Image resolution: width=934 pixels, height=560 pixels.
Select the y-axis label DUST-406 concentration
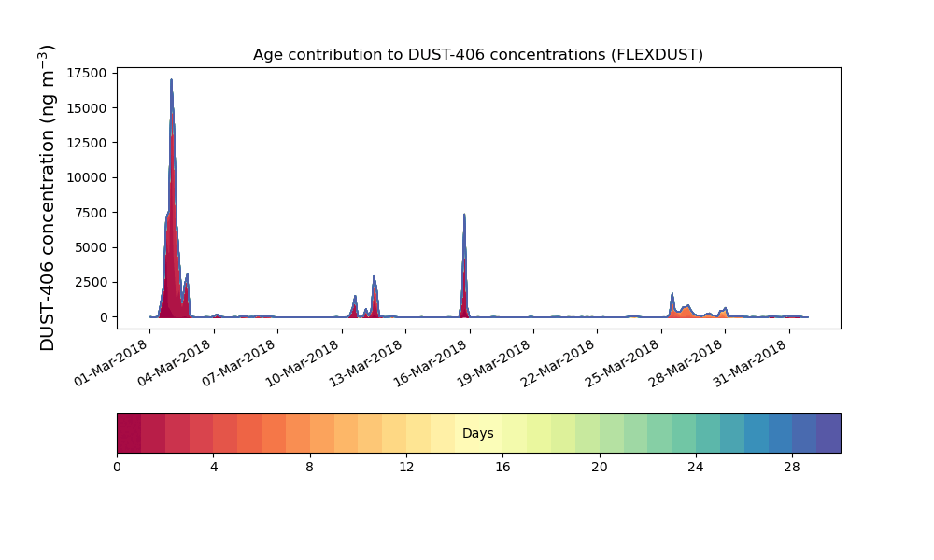click(x=49, y=198)
